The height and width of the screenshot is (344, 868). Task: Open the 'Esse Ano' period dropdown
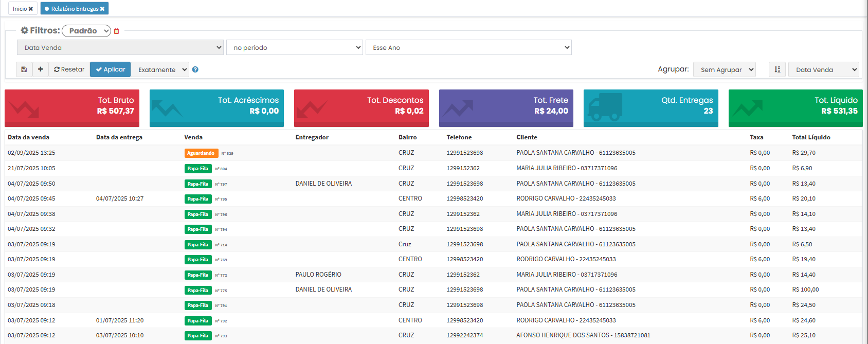pos(468,47)
